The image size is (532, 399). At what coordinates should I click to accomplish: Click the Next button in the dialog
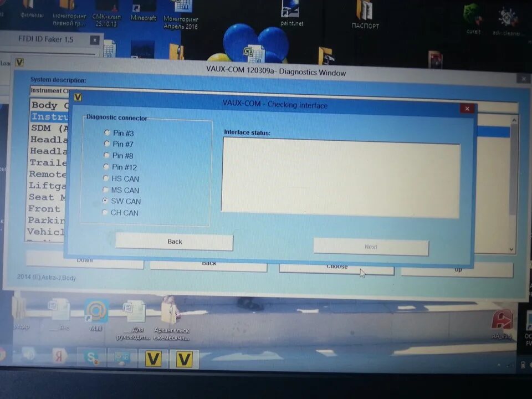[x=371, y=247]
